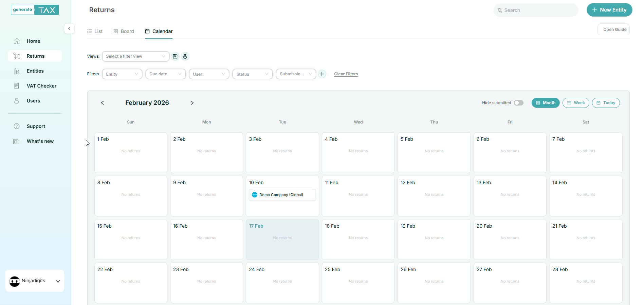Open filter view settings gear icon
The height and width of the screenshot is (305, 644).
(x=185, y=56)
